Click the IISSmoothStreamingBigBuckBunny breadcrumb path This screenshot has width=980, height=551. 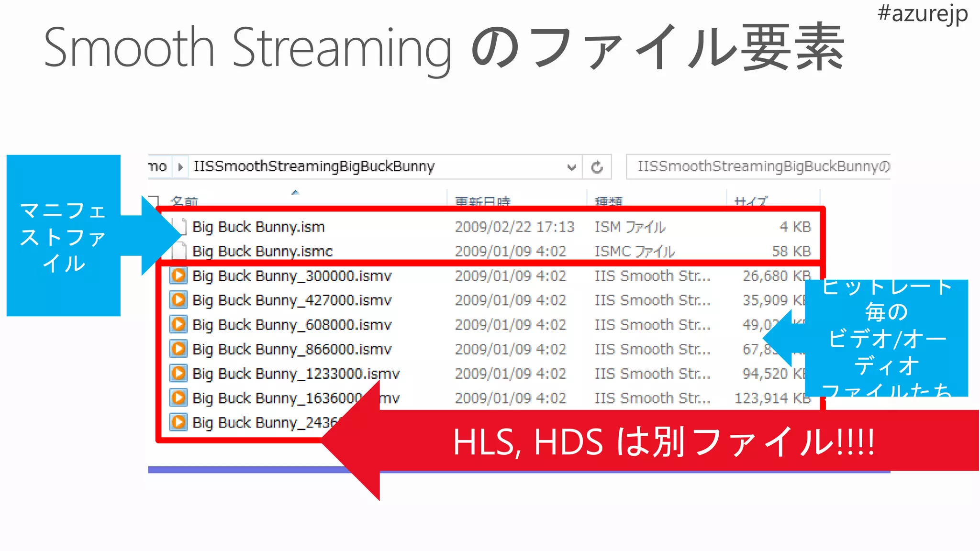coord(314,166)
